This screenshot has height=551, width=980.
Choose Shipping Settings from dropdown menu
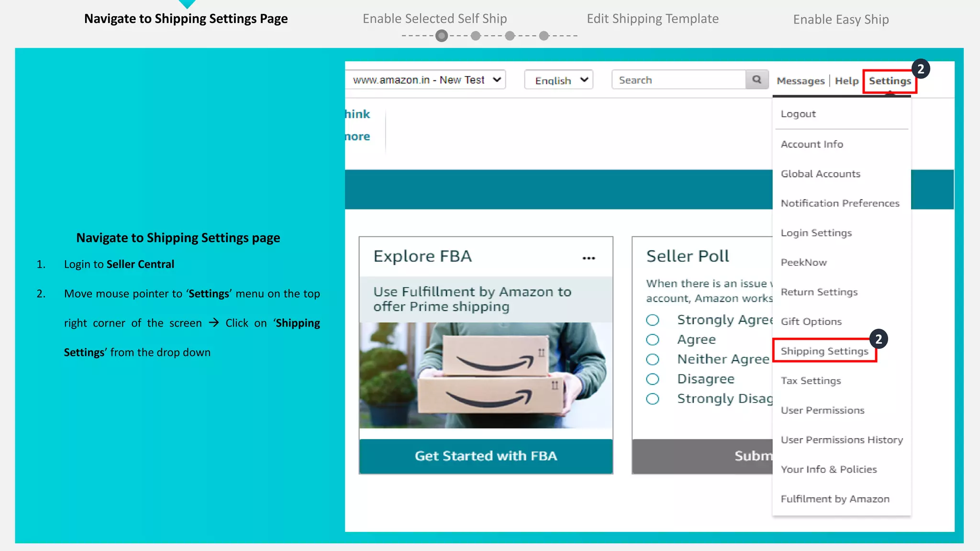pyautogui.click(x=824, y=351)
